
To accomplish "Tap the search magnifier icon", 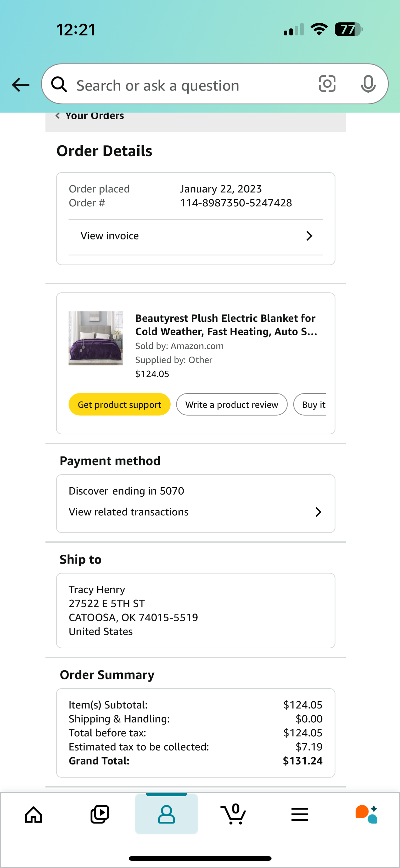I will [x=59, y=84].
